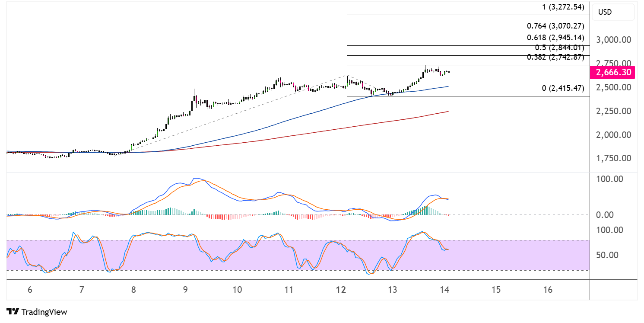The image size is (644, 323).
Task: Click date 16 on the time axis
Action: tap(548, 290)
